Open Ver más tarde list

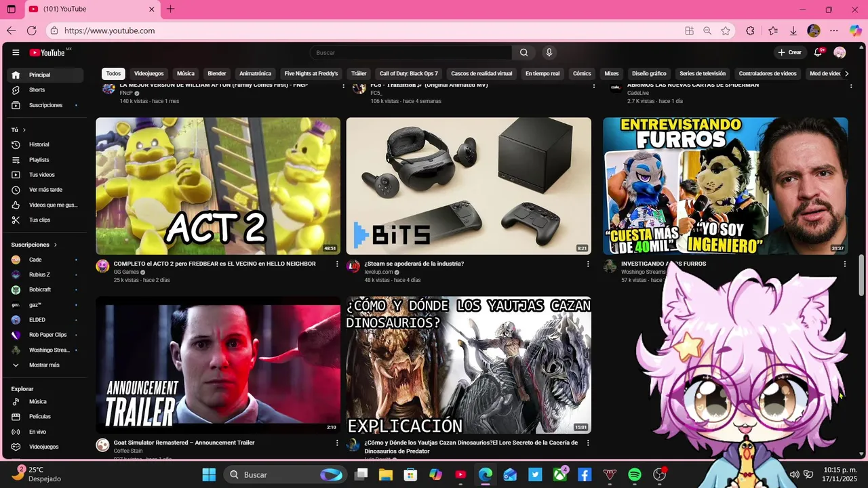pos(45,190)
